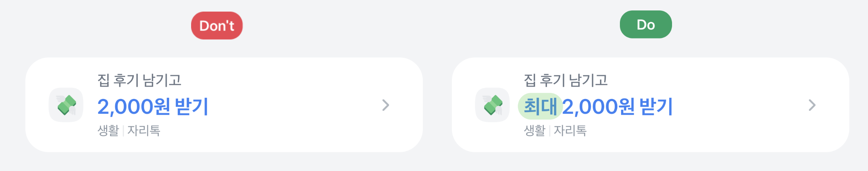This screenshot has width=868, height=171.
Task: Select the red Don't badge
Action: click(x=217, y=25)
